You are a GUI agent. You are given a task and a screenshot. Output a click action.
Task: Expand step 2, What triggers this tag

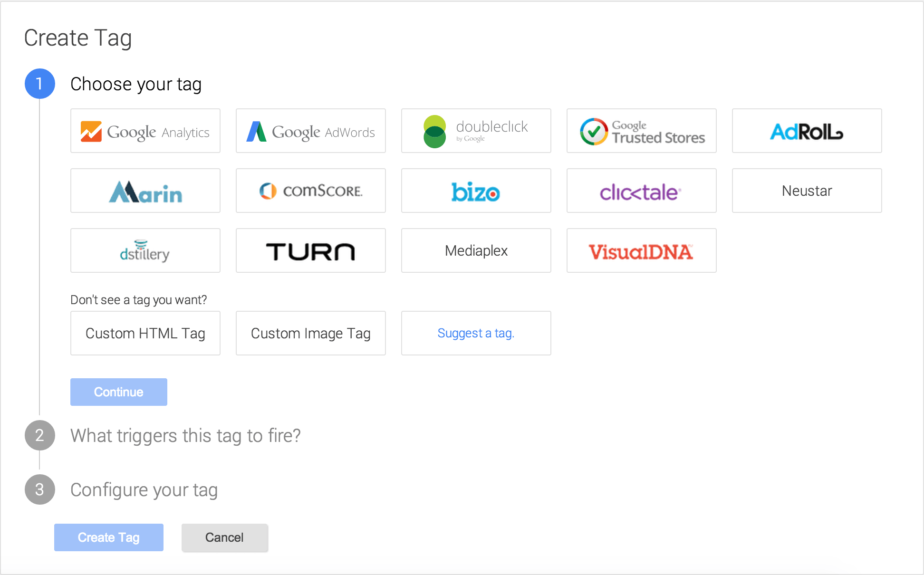click(x=185, y=435)
